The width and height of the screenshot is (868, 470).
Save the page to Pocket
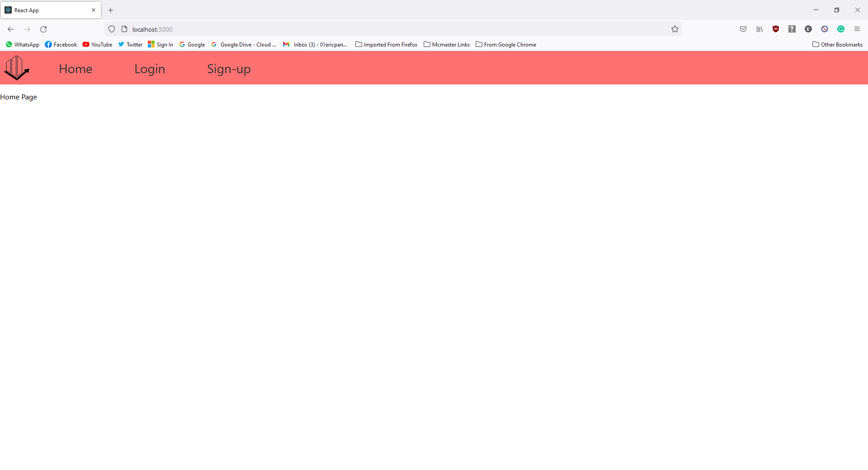pos(743,29)
